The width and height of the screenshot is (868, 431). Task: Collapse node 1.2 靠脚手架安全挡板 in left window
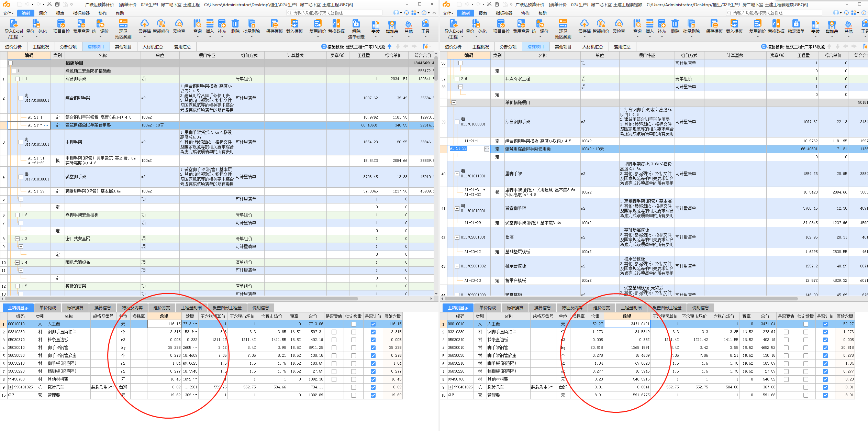pyautogui.click(x=17, y=215)
